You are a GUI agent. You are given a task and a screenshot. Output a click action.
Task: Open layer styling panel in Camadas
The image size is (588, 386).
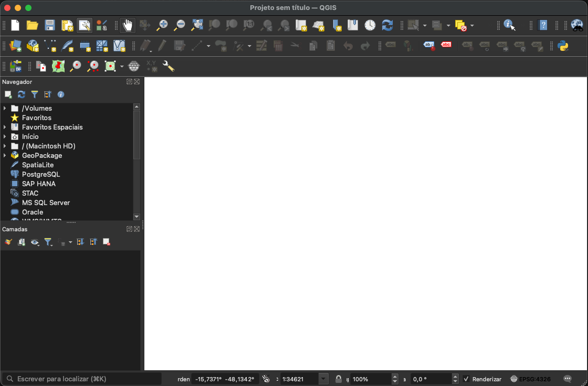pyautogui.click(x=8, y=242)
